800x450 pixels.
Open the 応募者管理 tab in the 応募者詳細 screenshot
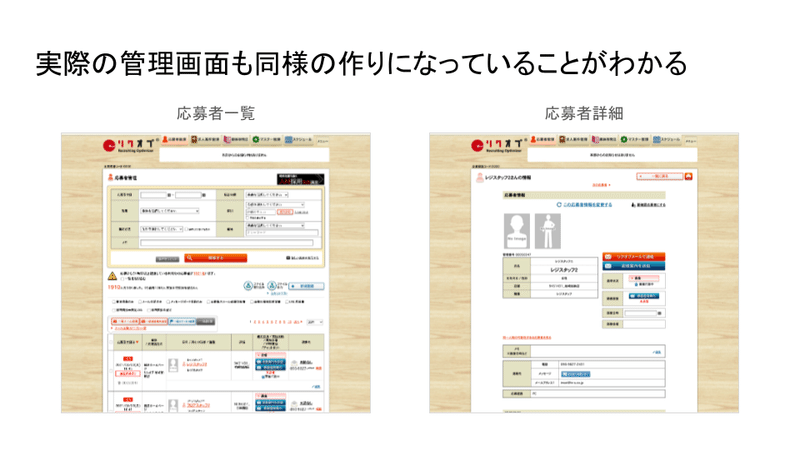543,139
